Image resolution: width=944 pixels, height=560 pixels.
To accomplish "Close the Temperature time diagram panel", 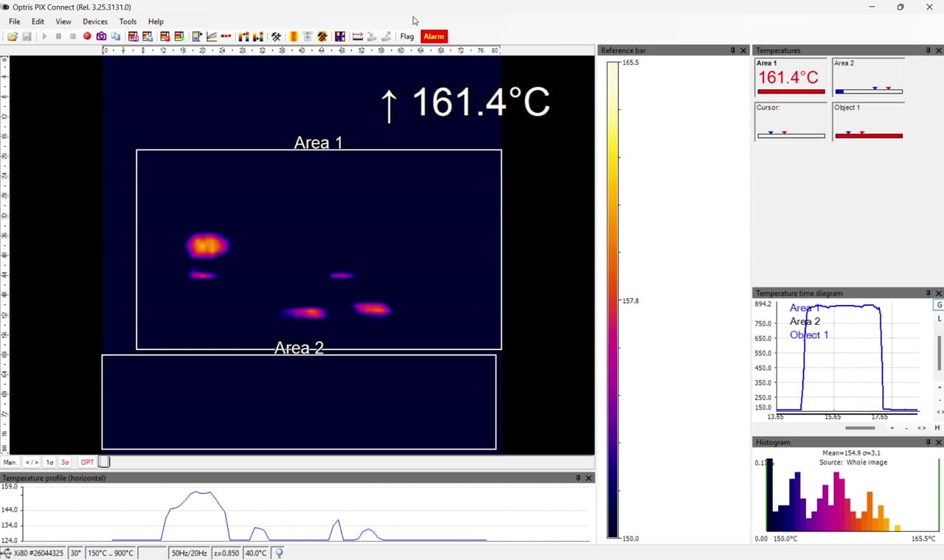I will point(938,293).
